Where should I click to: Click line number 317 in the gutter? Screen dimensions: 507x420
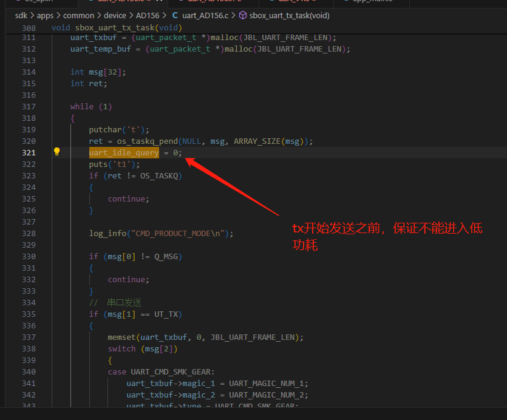coord(29,107)
